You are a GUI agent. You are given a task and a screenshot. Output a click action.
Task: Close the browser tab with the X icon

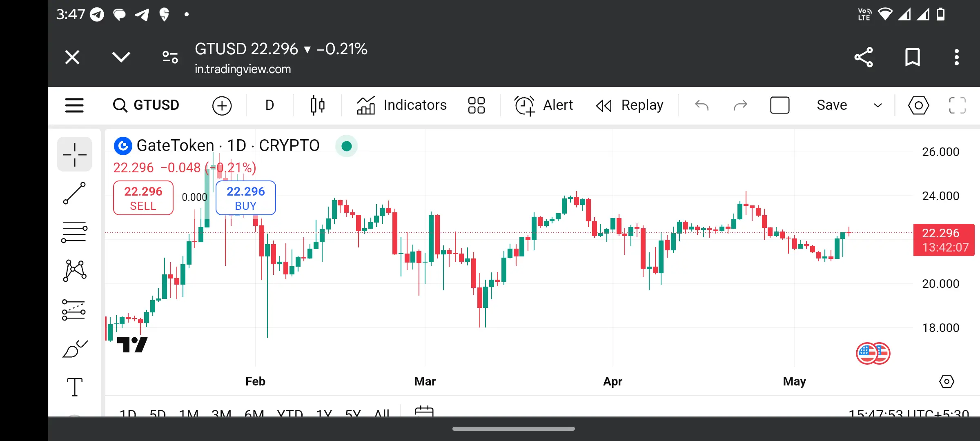pos(72,57)
